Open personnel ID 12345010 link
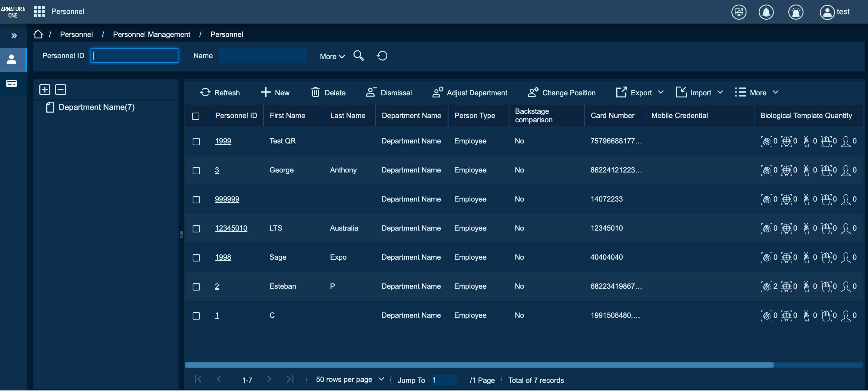 coord(231,228)
